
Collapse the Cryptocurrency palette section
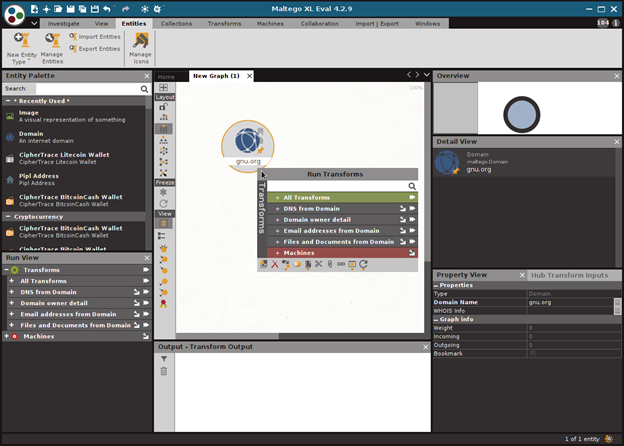tap(8, 217)
